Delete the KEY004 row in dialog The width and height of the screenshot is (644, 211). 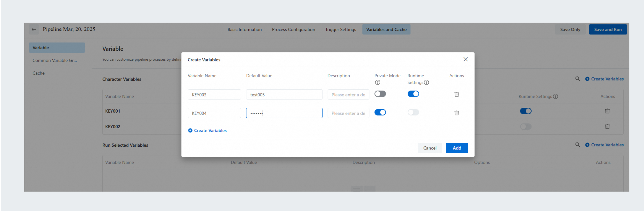point(456,113)
